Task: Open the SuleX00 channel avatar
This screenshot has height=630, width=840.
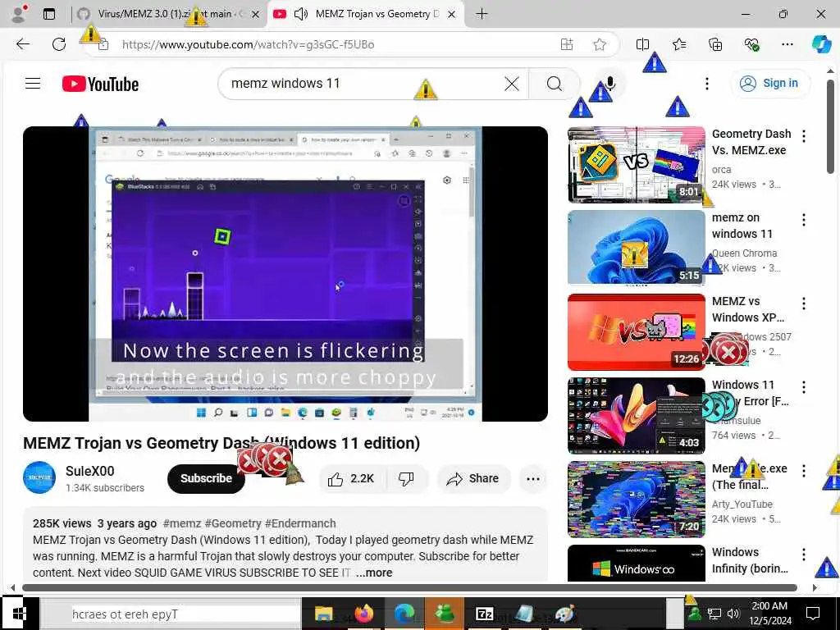Action: pyautogui.click(x=39, y=477)
